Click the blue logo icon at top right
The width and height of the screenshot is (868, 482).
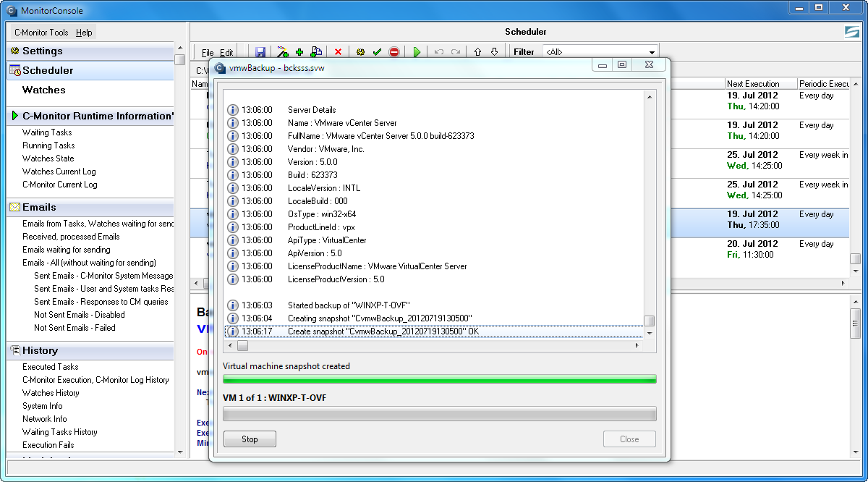851,32
